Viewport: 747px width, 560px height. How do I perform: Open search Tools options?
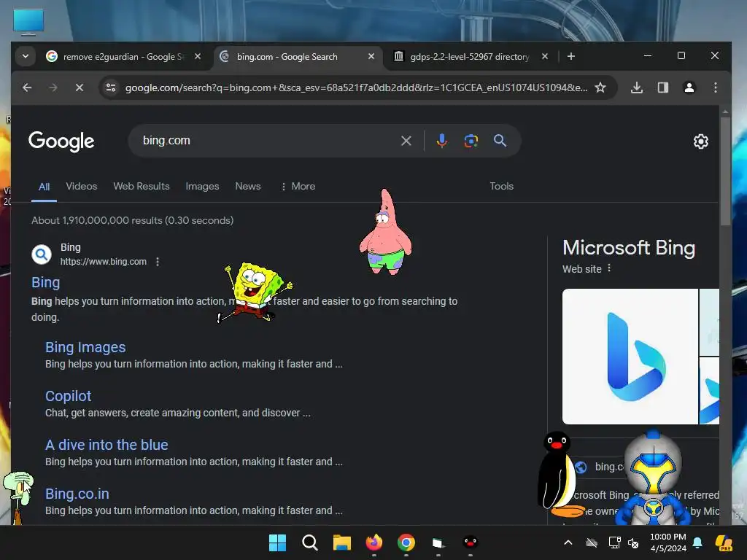pyautogui.click(x=502, y=186)
